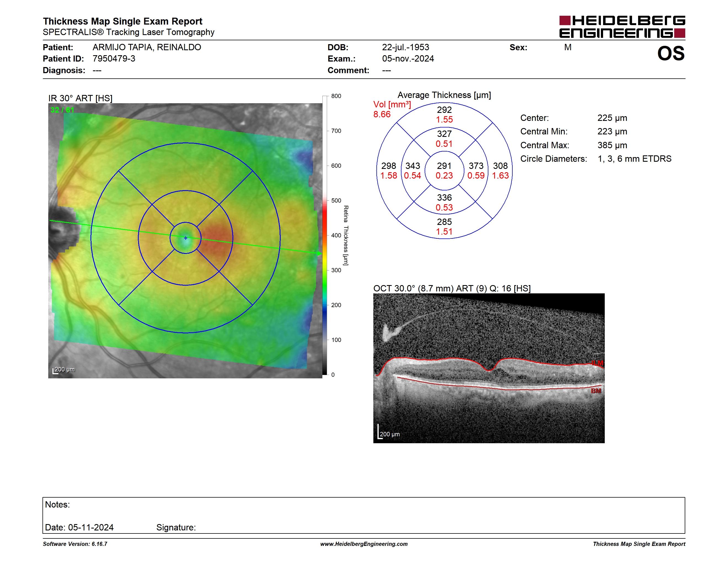Select patient name ARMIJO TAPIA, REINALDO
Image resolution: width=728 pixels, height=563 pixels.
click(147, 47)
